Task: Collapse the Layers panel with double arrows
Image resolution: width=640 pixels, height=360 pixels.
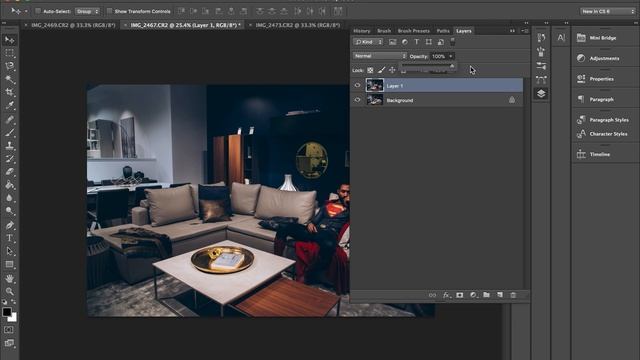Action: [512, 31]
